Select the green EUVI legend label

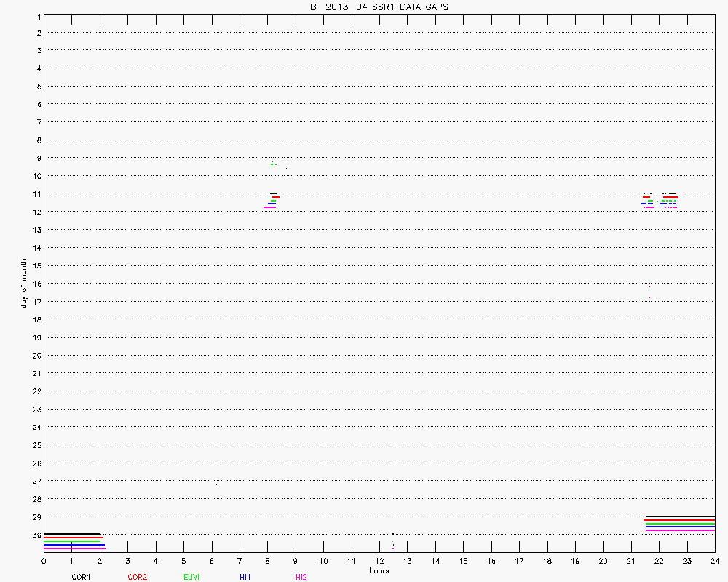pyautogui.click(x=192, y=577)
